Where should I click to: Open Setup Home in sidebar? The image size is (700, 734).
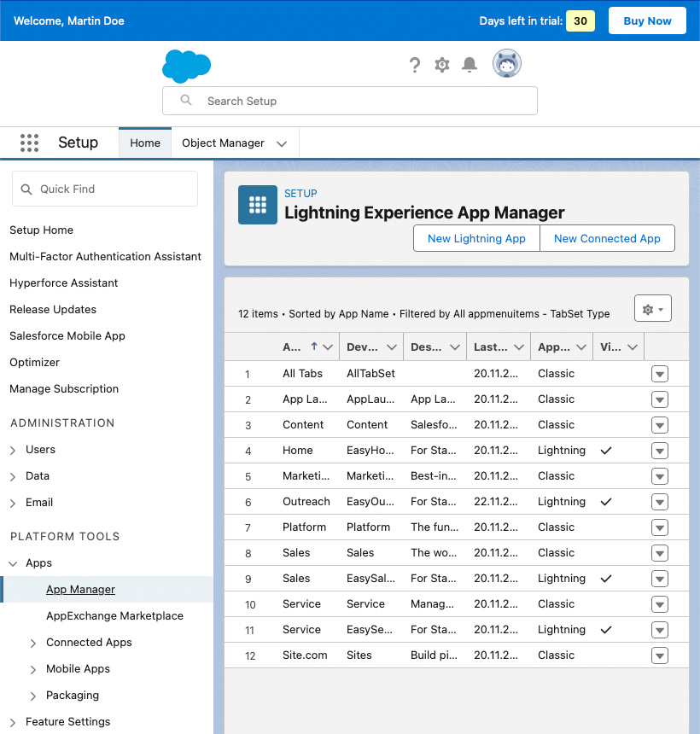41,230
